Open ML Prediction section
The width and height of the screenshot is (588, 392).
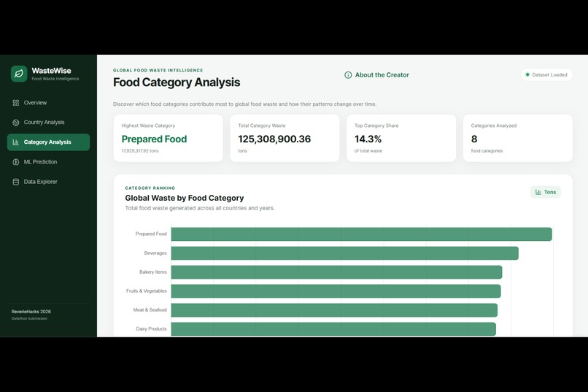point(48,162)
